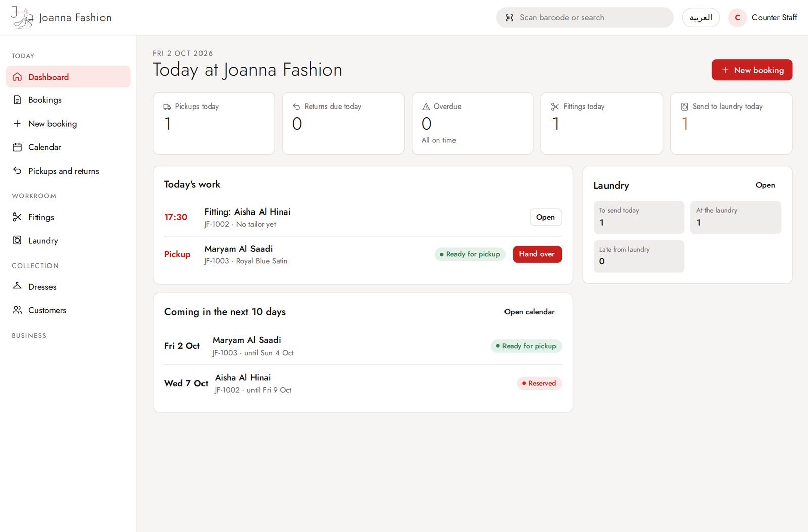Screen dimensions: 808x532
Task: Select Pickups and returns in sidebar
Action: tap(68, 171)
